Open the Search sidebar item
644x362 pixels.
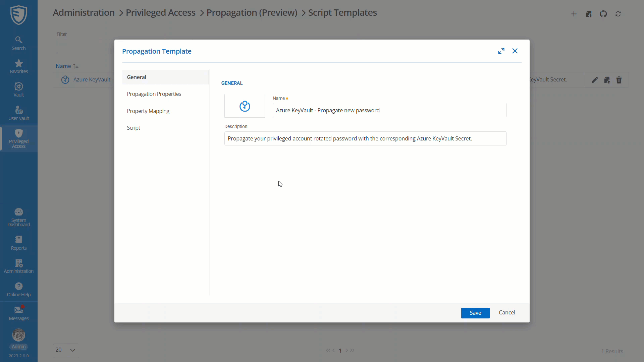tap(19, 44)
